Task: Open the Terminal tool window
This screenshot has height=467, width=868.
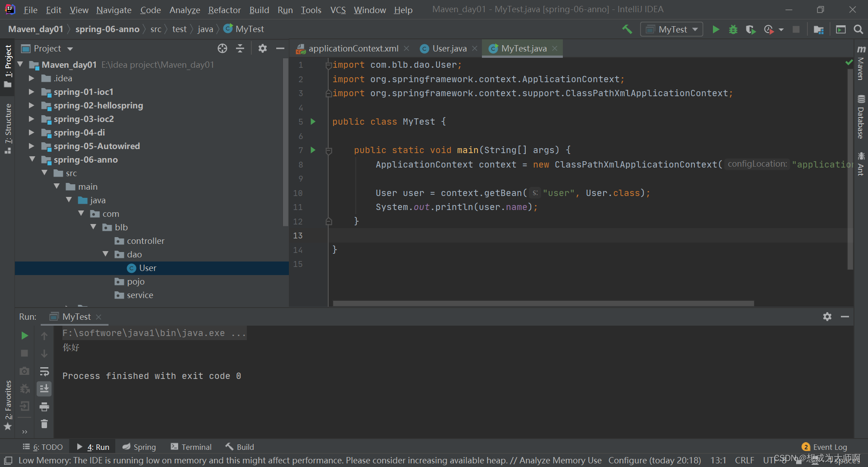Action: point(191,447)
